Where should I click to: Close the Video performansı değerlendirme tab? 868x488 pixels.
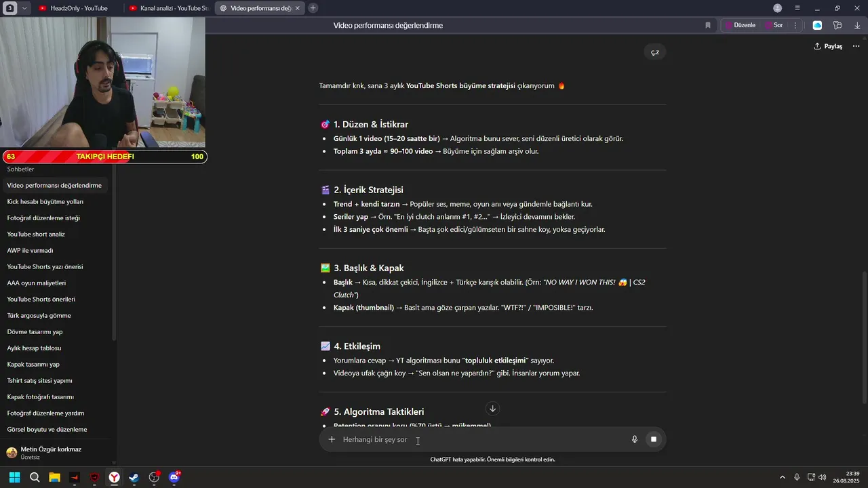(297, 8)
